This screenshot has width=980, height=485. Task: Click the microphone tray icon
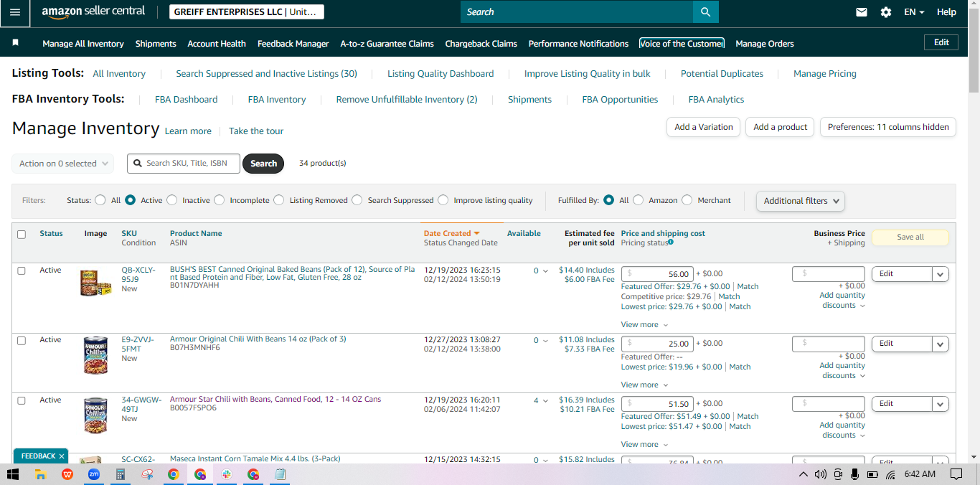pyautogui.click(x=854, y=474)
